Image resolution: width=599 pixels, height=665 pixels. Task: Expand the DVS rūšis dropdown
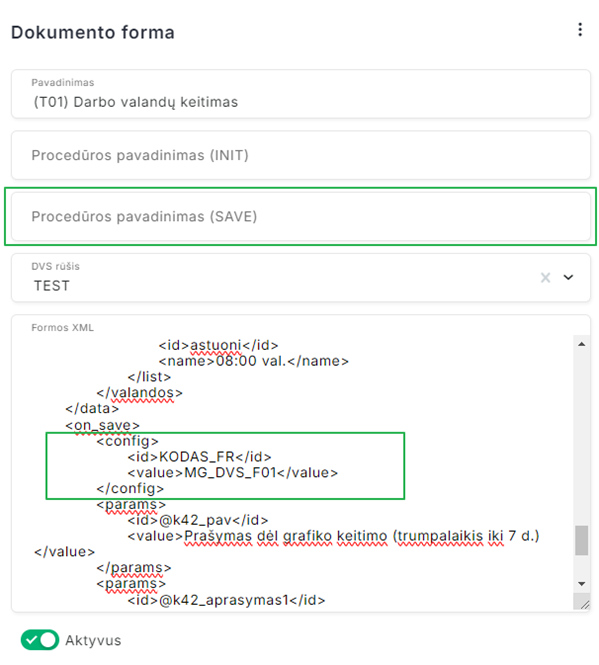point(568,277)
